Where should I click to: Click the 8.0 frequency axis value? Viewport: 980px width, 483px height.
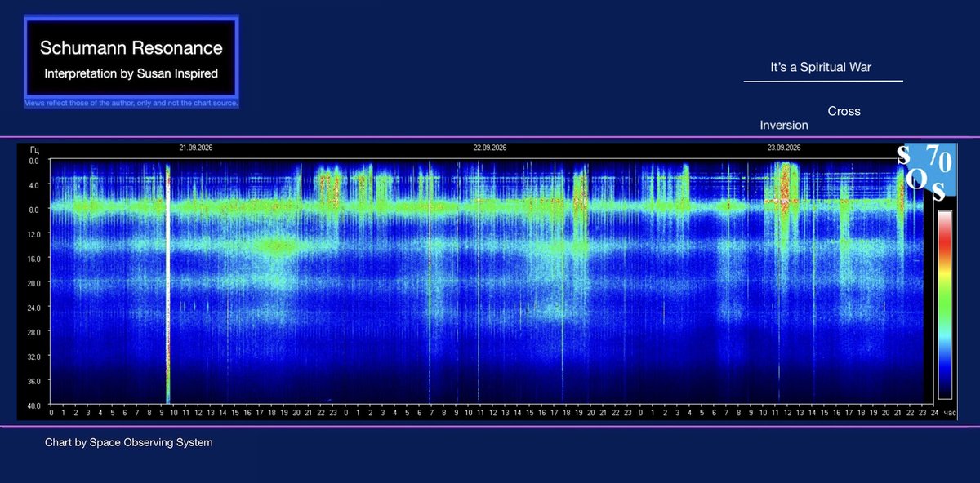click(33, 210)
